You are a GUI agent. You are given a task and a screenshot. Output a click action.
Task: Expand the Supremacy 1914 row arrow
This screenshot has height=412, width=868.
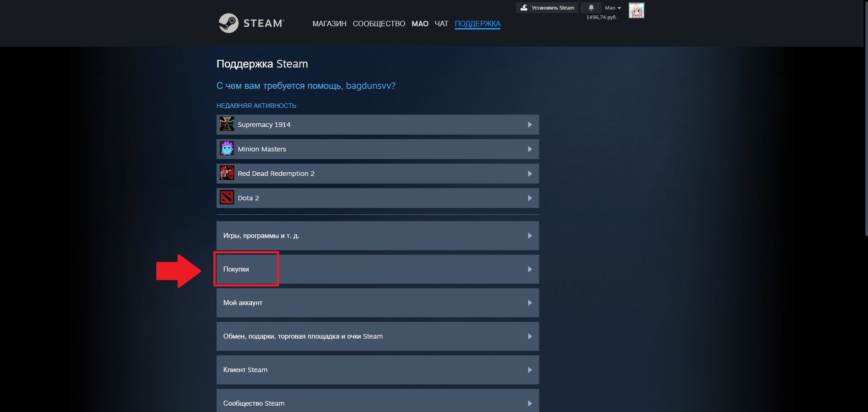tap(530, 125)
